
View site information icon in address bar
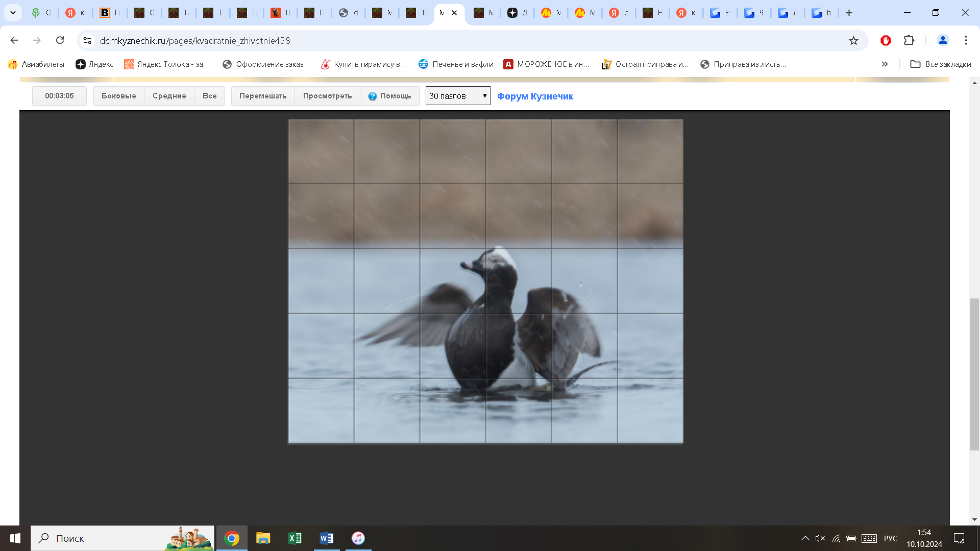tap(87, 40)
